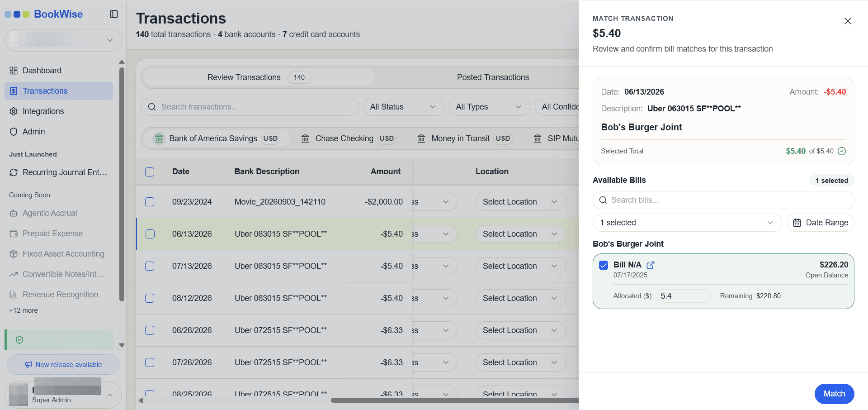
Task: Click the search magnifier in transactions search
Action: [152, 107]
